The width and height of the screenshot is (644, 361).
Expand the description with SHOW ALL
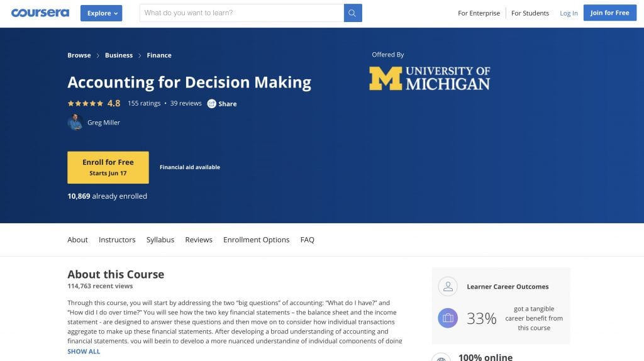click(84, 351)
